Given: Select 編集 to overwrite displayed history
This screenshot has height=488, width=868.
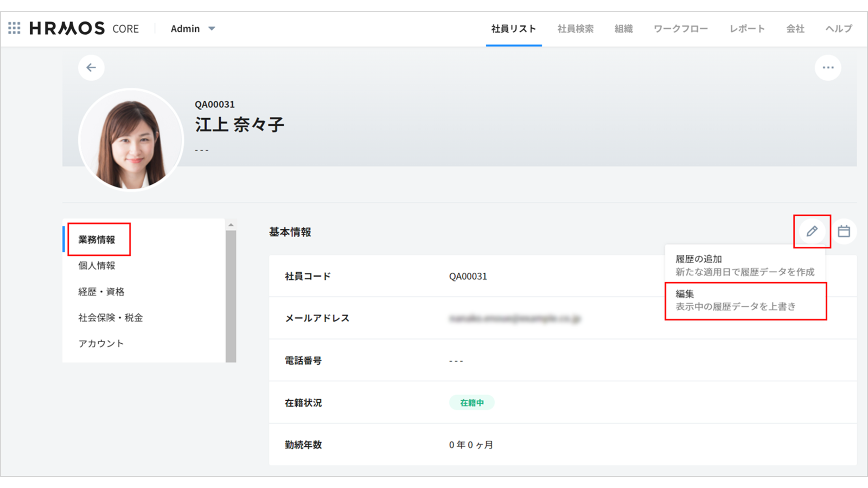Looking at the screenshot, I should pos(744,300).
